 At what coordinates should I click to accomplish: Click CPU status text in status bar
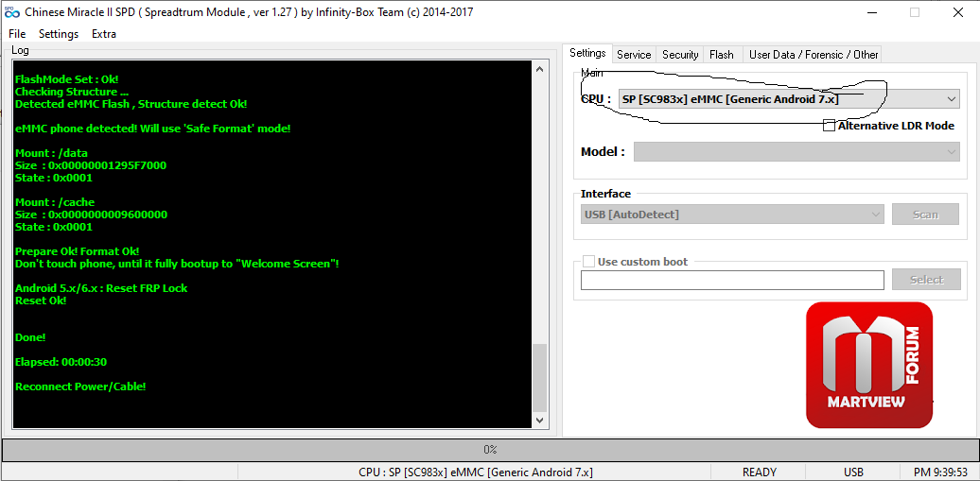pos(476,472)
